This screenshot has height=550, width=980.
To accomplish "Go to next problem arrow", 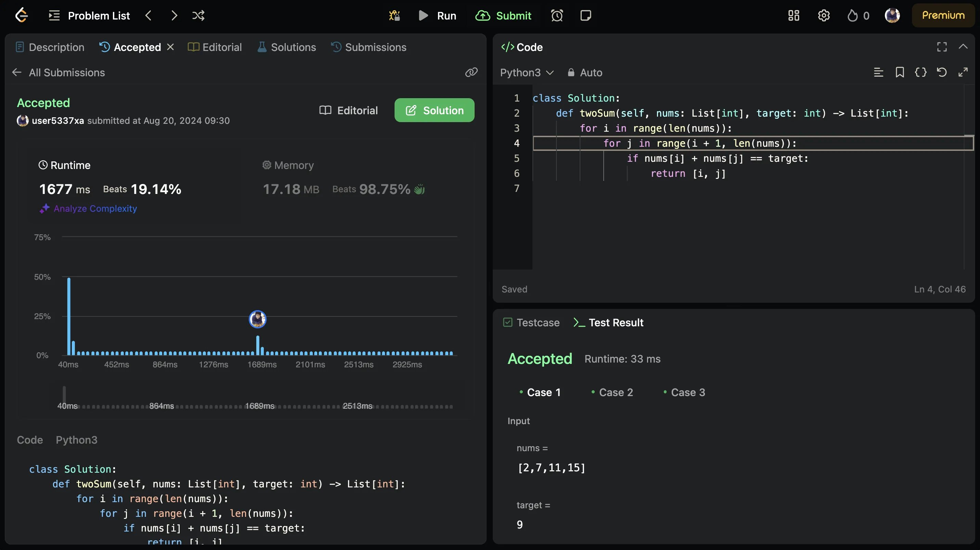I will pos(174,16).
